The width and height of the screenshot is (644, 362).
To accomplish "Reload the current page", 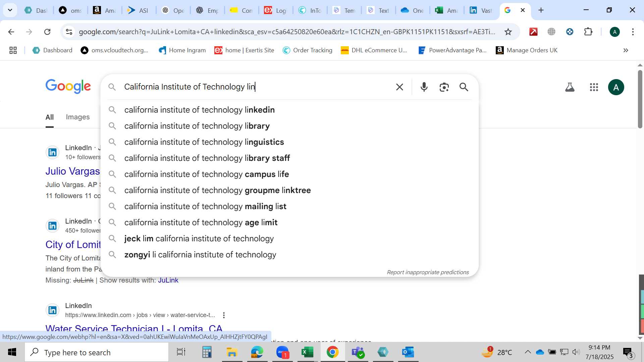I will point(47,32).
